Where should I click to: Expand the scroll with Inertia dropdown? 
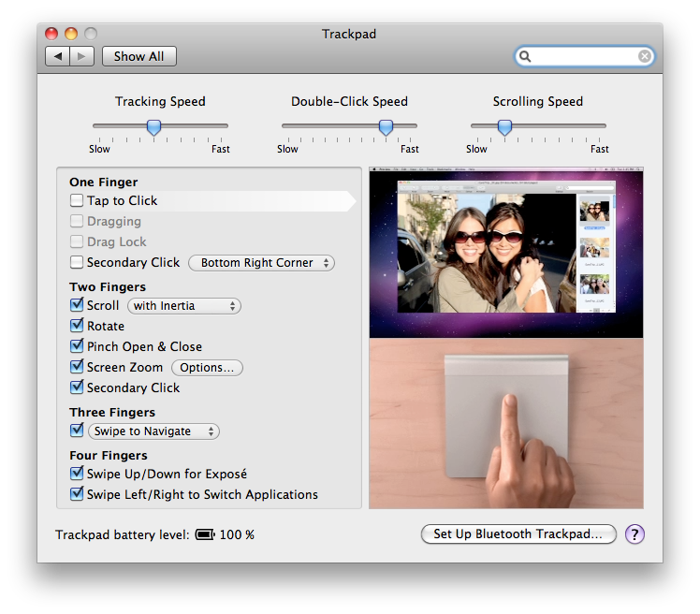[x=184, y=306]
